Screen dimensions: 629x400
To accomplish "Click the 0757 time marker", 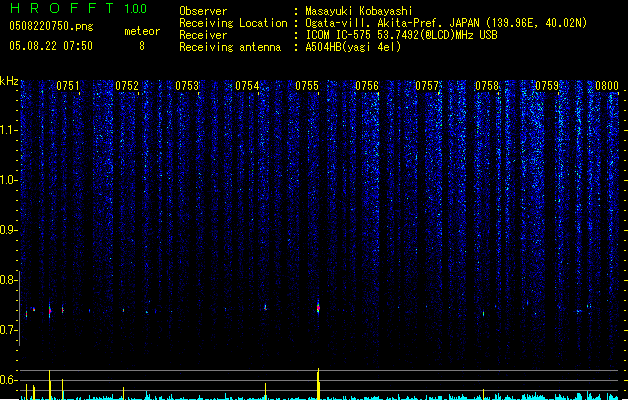I will click(x=427, y=86).
